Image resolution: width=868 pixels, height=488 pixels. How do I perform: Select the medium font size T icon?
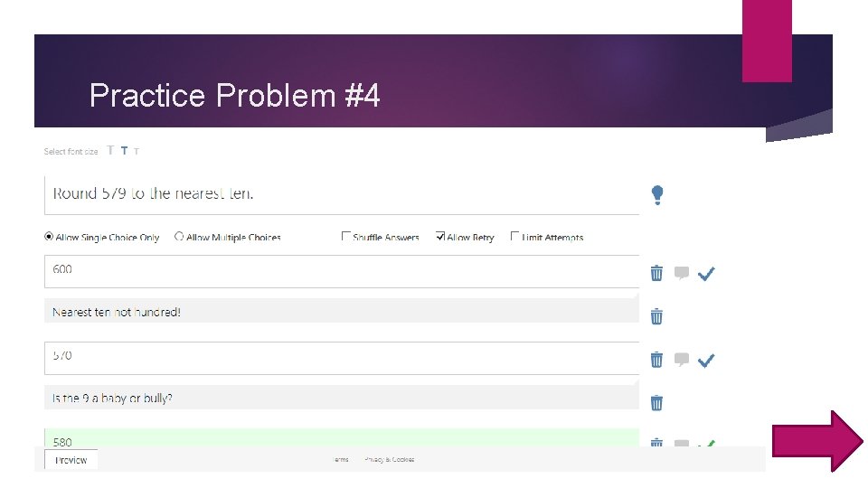[124, 151]
